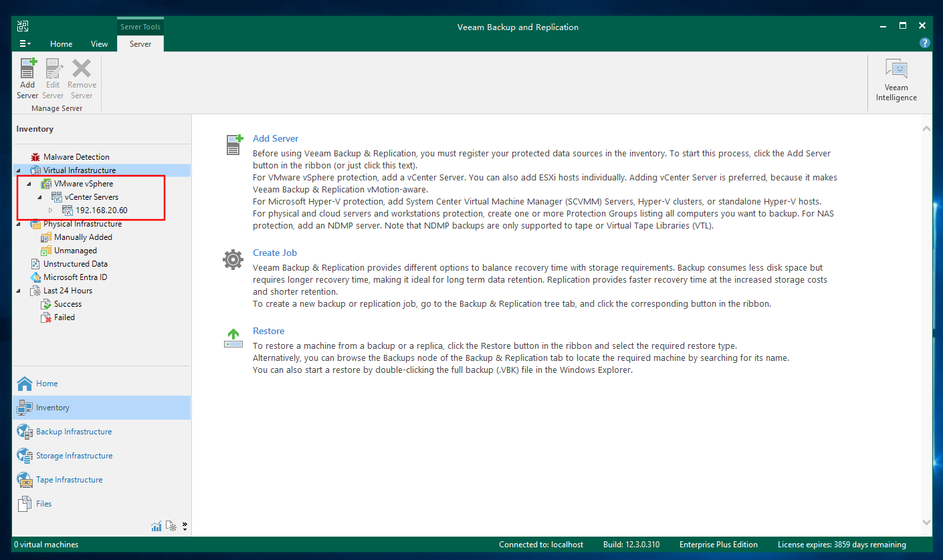Screen dimensions: 943x560
Task: Click the Create Job gear icon in content area
Action: tap(233, 259)
